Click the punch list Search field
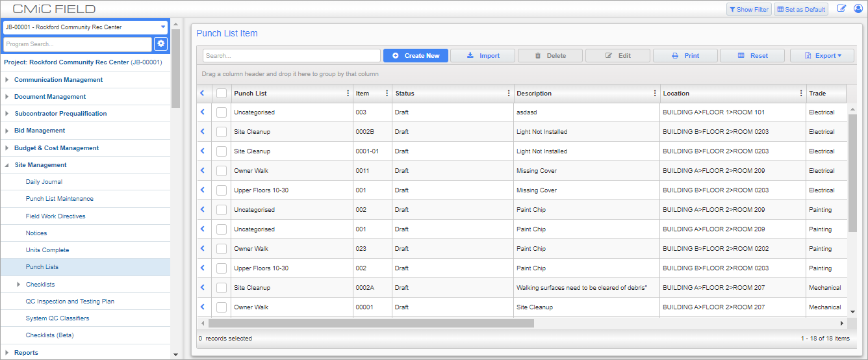 point(291,56)
